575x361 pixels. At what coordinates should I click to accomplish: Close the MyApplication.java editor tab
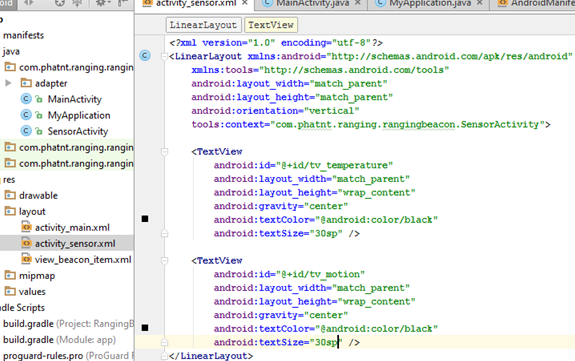click(479, 3)
